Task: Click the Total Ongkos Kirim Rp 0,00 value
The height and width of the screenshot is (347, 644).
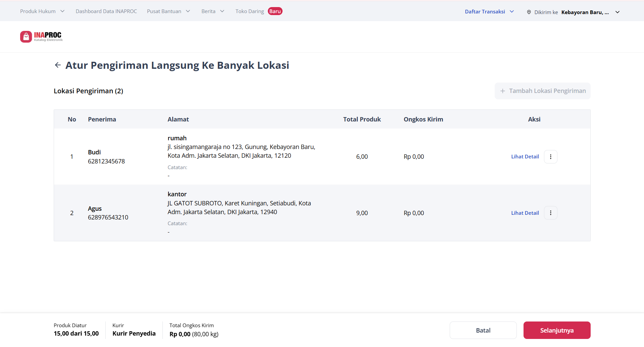Action: click(x=180, y=334)
